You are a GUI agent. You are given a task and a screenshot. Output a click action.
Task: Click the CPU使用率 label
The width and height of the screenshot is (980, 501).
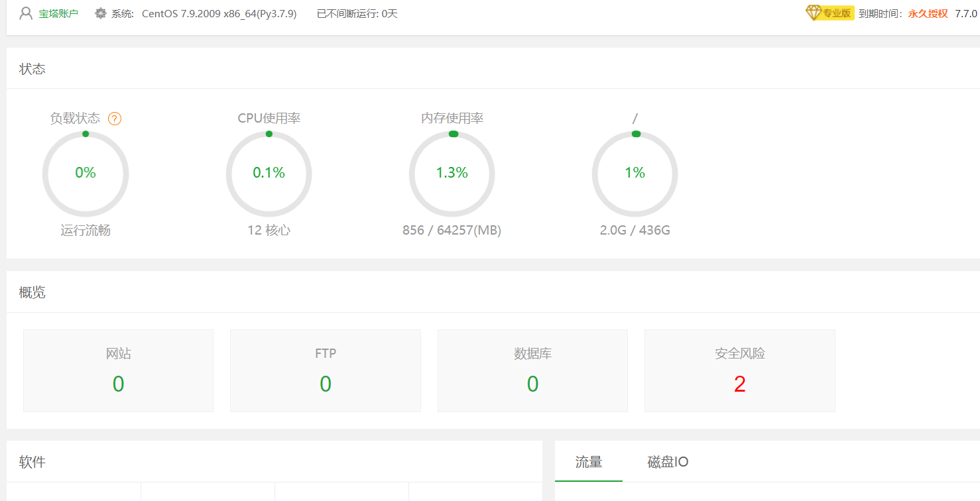point(269,119)
